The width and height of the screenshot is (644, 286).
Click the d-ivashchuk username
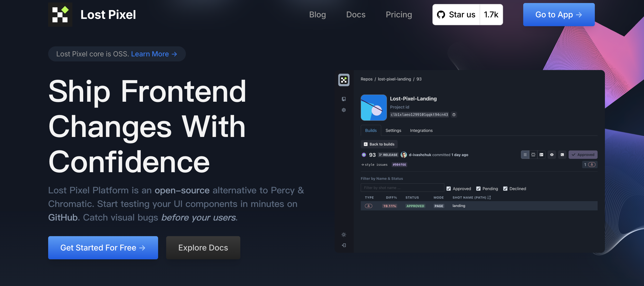[420, 155]
